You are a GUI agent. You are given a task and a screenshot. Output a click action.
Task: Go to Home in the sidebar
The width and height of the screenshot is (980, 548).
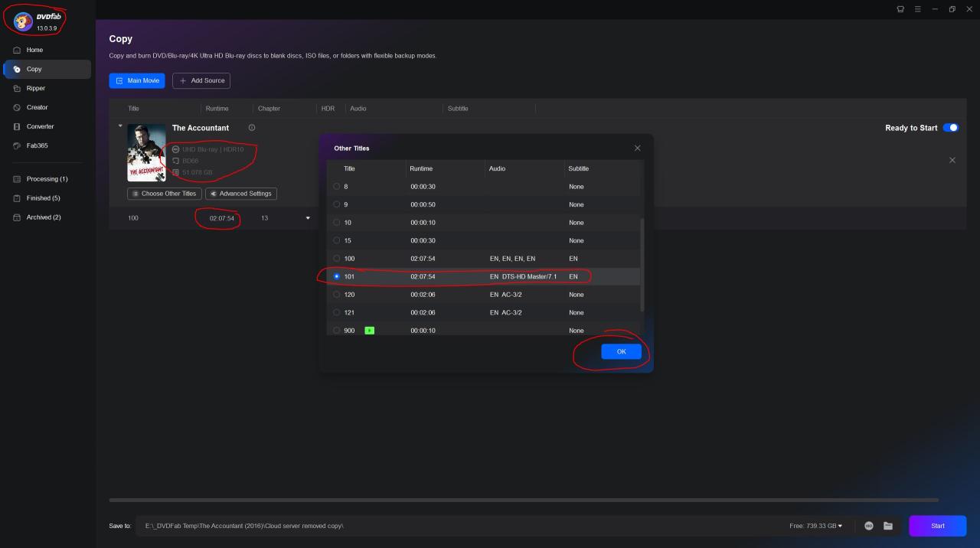pos(47,50)
